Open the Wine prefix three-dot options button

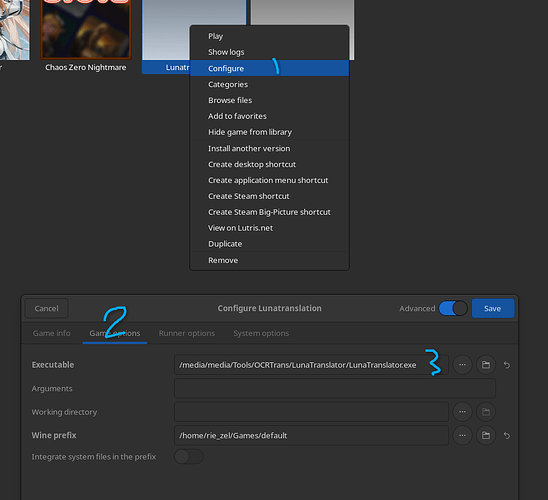[x=462, y=435]
